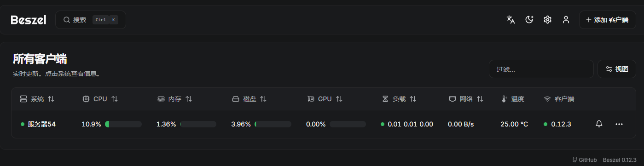Open the 视图 view options dropdown

[x=617, y=69]
